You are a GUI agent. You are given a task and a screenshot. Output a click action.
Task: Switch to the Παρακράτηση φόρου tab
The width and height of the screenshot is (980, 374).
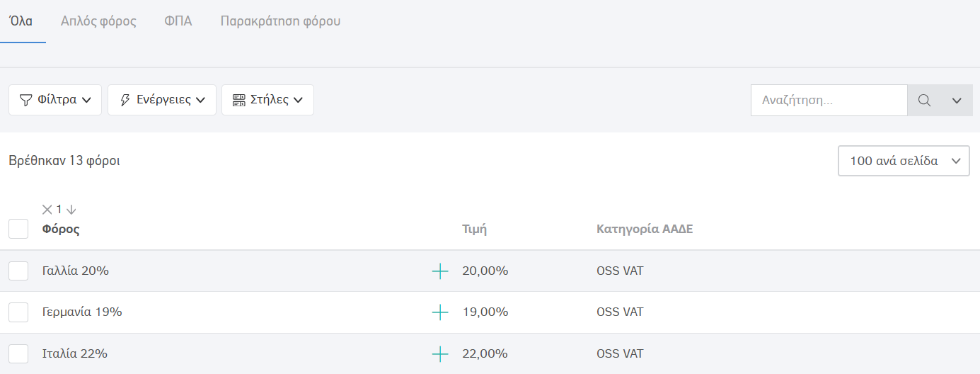pos(280,21)
